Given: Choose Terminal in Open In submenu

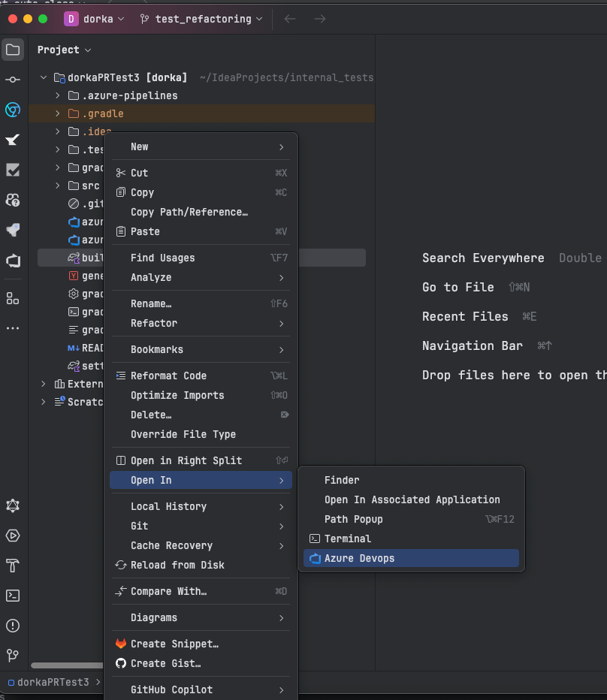Looking at the screenshot, I should (411, 539).
